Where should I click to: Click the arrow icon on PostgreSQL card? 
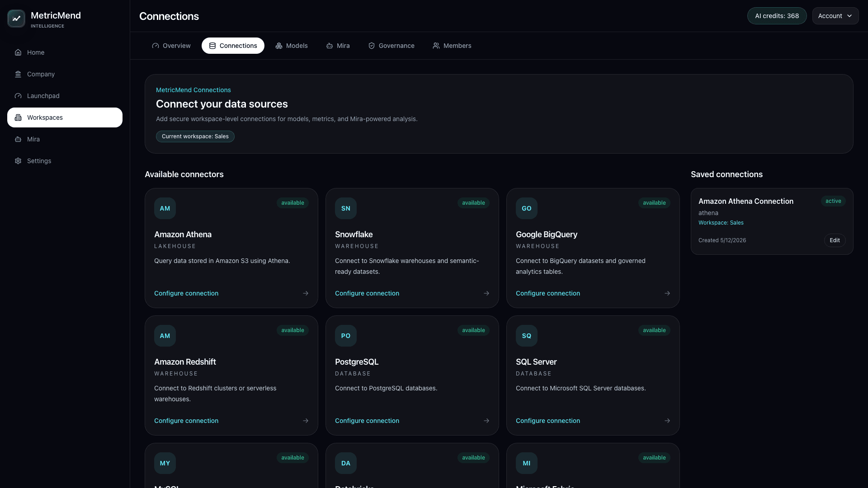(x=486, y=421)
